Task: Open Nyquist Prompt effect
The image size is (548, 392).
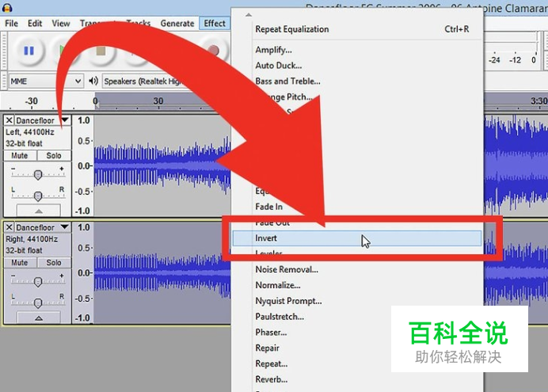Action: pos(357,301)
